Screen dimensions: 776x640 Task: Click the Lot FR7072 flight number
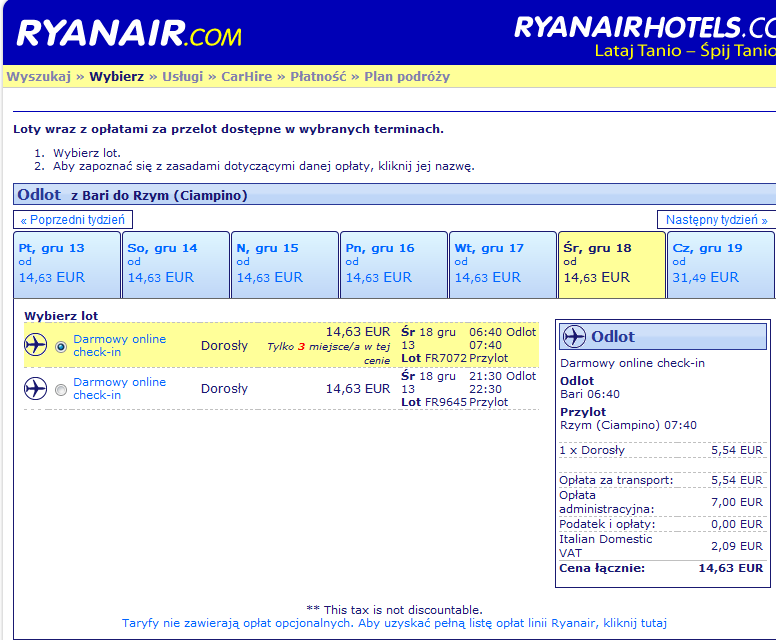point(434,358)
